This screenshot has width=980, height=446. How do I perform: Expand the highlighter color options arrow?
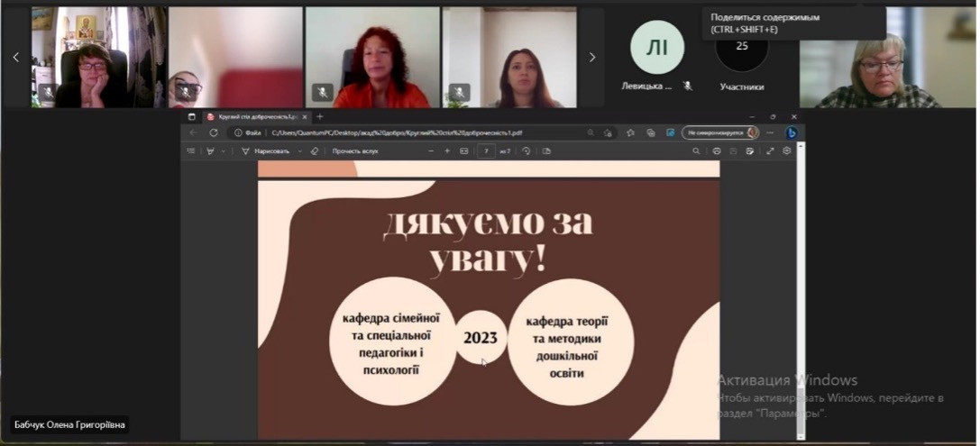click(x=223, y=150)
